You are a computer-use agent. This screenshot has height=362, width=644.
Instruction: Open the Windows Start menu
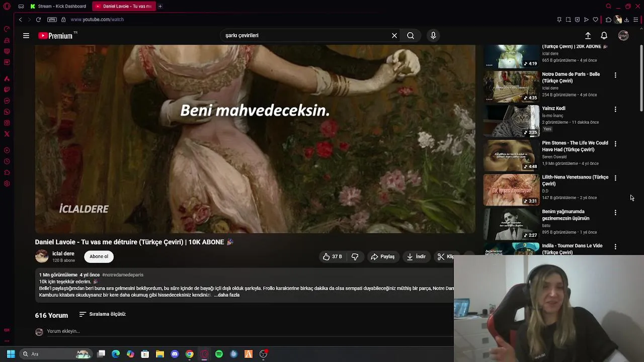pos(11,354)
